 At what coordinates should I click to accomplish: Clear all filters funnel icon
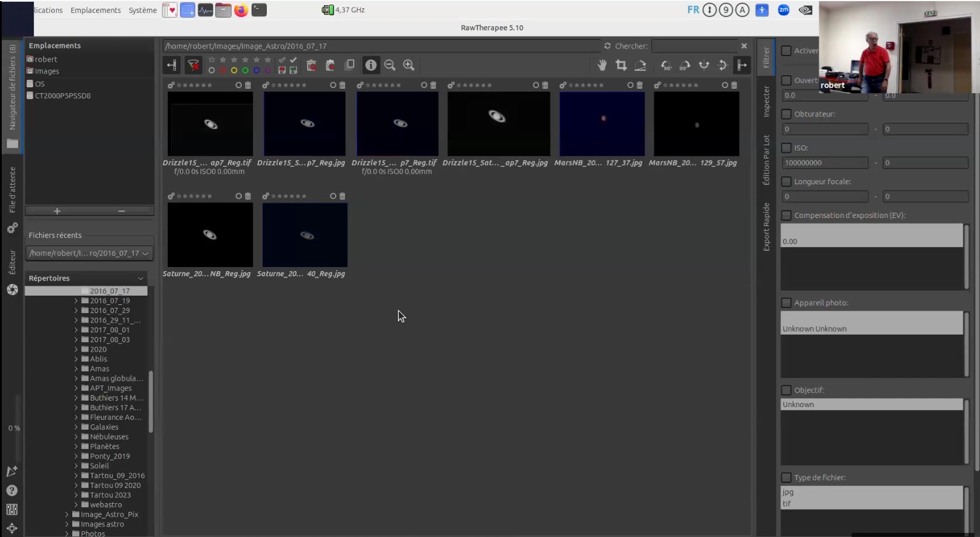pyautogui.click(x=193, y=65)
